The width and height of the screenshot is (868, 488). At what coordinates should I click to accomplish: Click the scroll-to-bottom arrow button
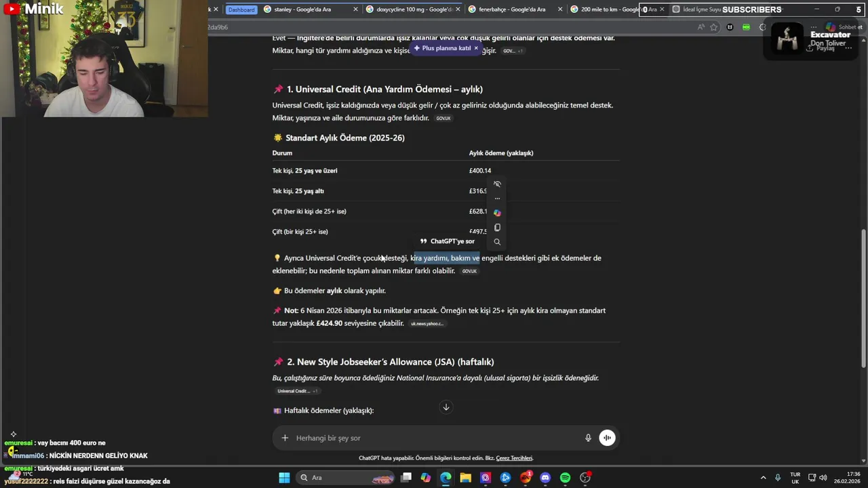(446, 407)
